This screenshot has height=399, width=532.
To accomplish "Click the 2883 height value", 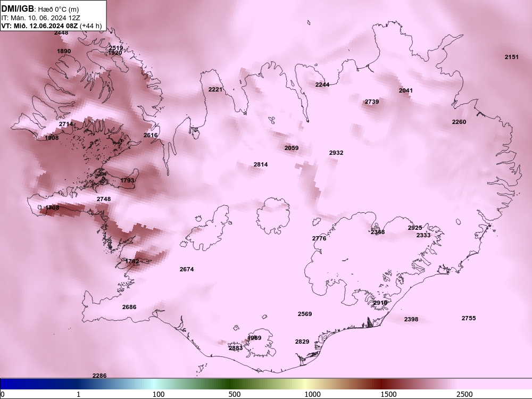I will pyautogui.click(x=236, y=348).
